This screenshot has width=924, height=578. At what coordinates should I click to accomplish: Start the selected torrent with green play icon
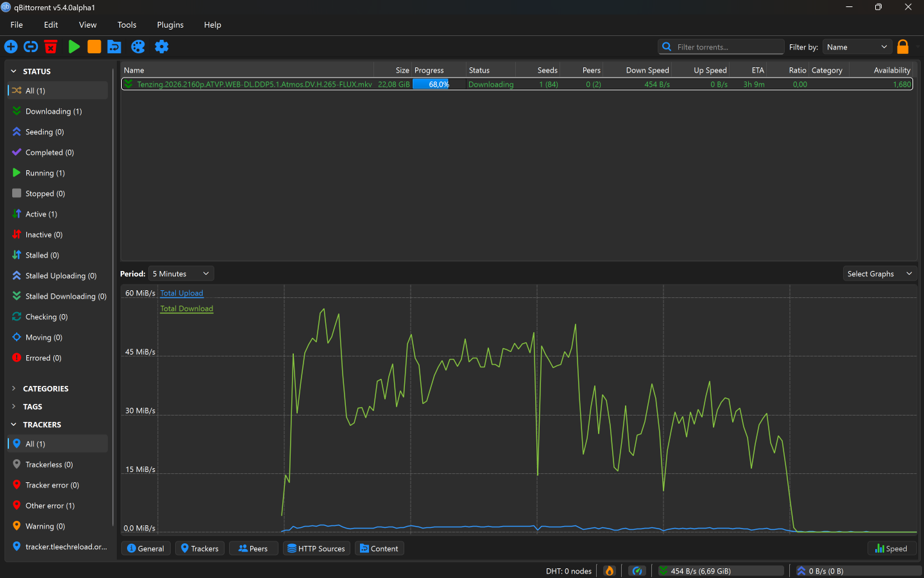click(x=74, y=47)
